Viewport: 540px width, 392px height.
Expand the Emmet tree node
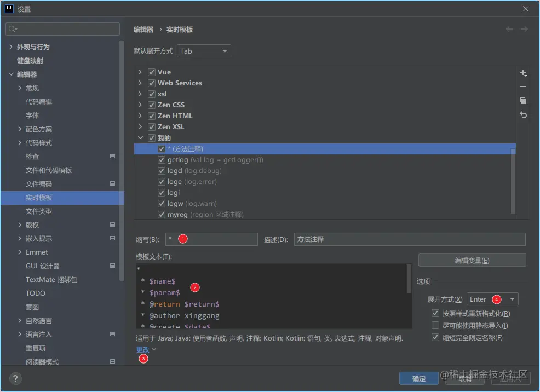coord(20,252)
